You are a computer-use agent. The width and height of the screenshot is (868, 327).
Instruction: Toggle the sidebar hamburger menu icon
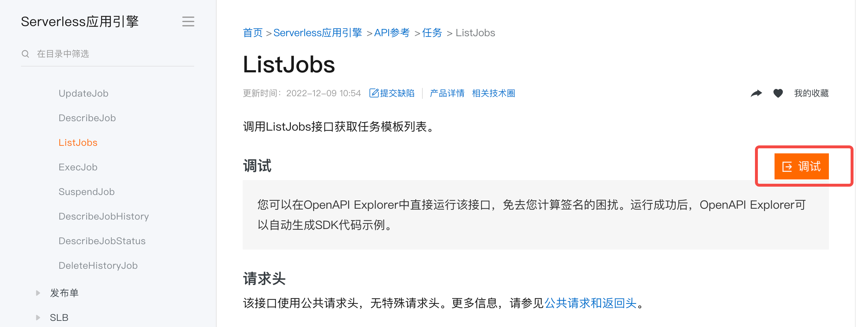pyautogui.click(x=188, y=22)
